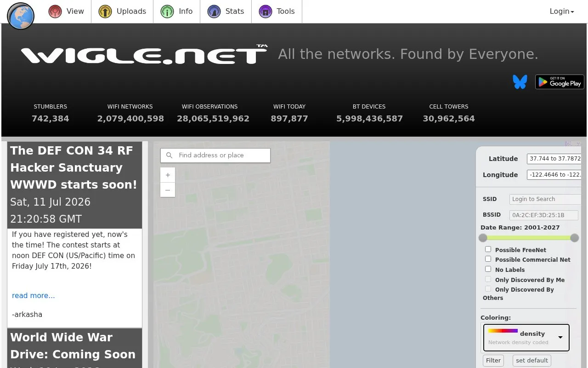Zoom in the map with plus button

168,175
